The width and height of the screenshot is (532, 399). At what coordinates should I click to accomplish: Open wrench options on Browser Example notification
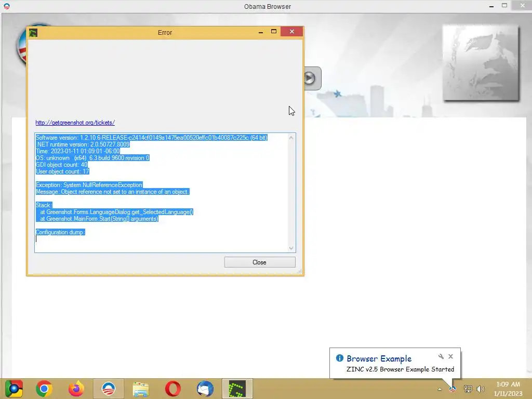[441, 356]
